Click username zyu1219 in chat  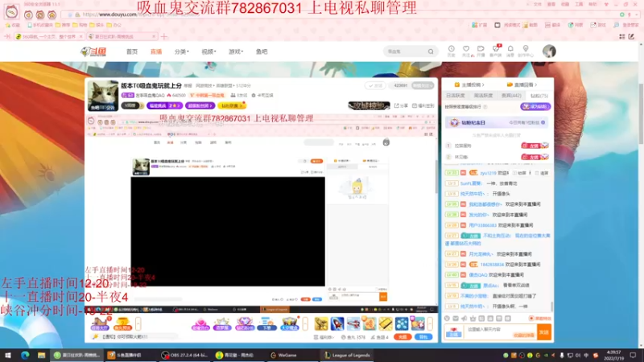(x=489, y=173)
